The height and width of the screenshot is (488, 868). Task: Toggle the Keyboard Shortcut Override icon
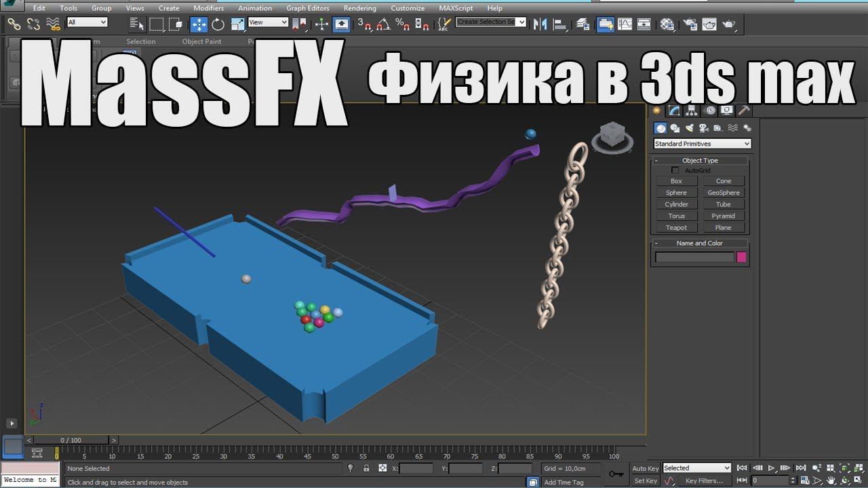342,24
